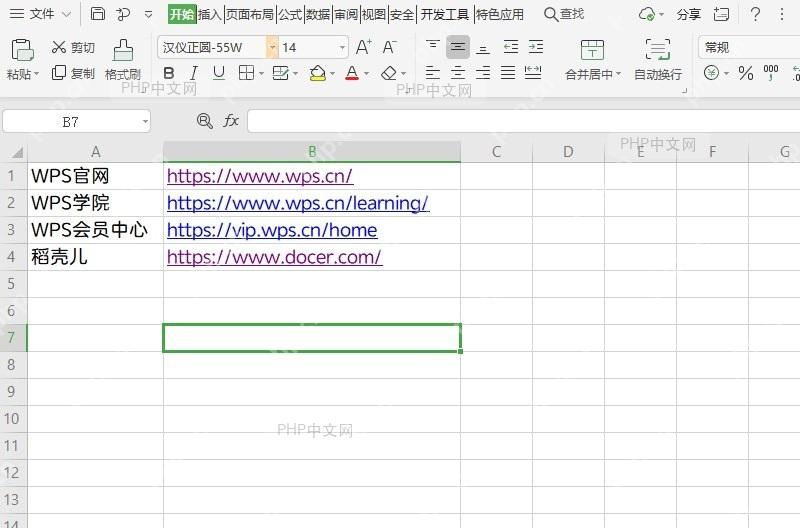The width and height of the screenshot is (800, 528).
Task: Click the cloud sync status icon
Action: click(647, 14)
